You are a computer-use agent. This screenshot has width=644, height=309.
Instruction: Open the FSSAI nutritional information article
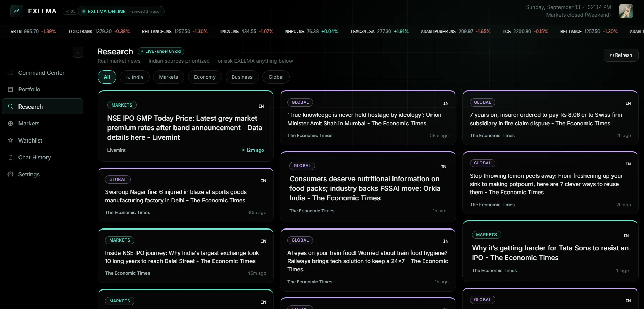pos(368,187)
